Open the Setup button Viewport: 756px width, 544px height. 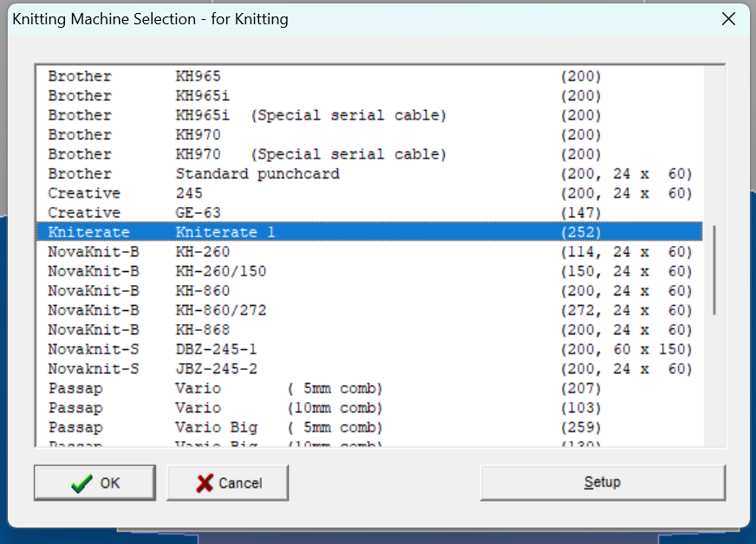pyautogui.click(x=603, y=482)
